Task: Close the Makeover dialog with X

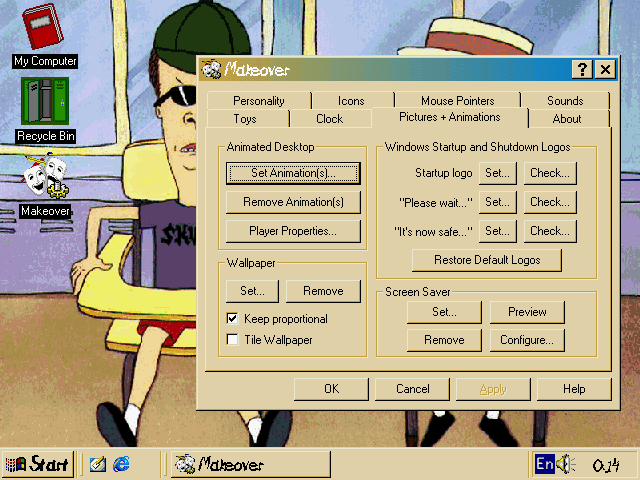Action: click(x=605, y=69)
